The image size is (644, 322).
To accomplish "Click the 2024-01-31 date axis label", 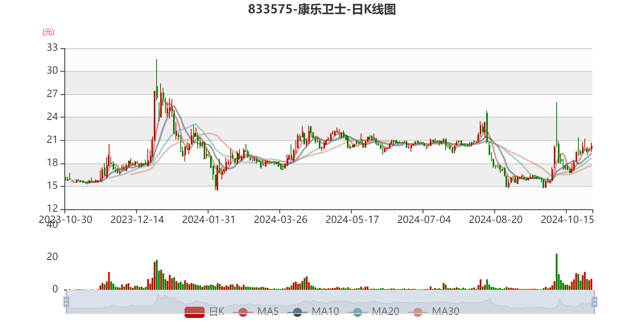I will coord(208,220).
